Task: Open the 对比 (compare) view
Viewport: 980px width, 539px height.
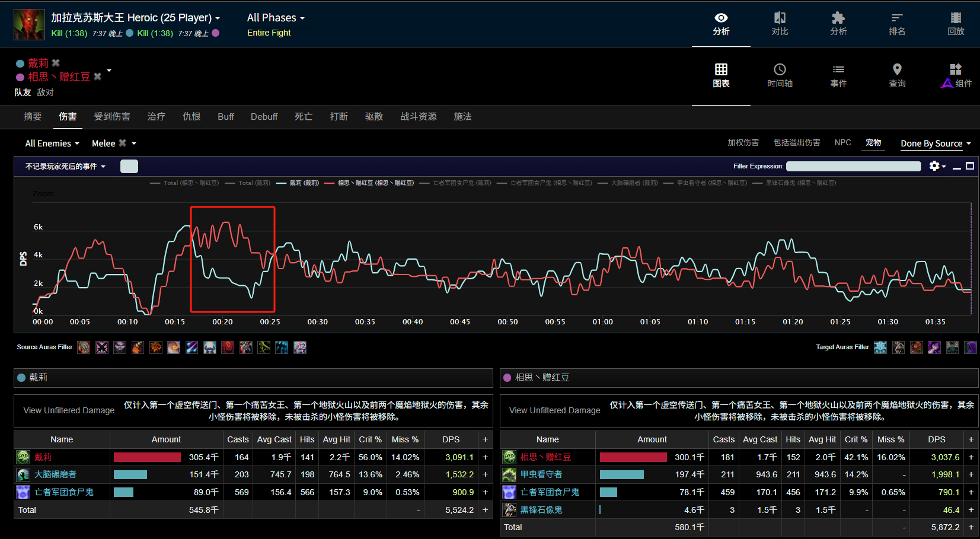Action: [x=780, y=24]
